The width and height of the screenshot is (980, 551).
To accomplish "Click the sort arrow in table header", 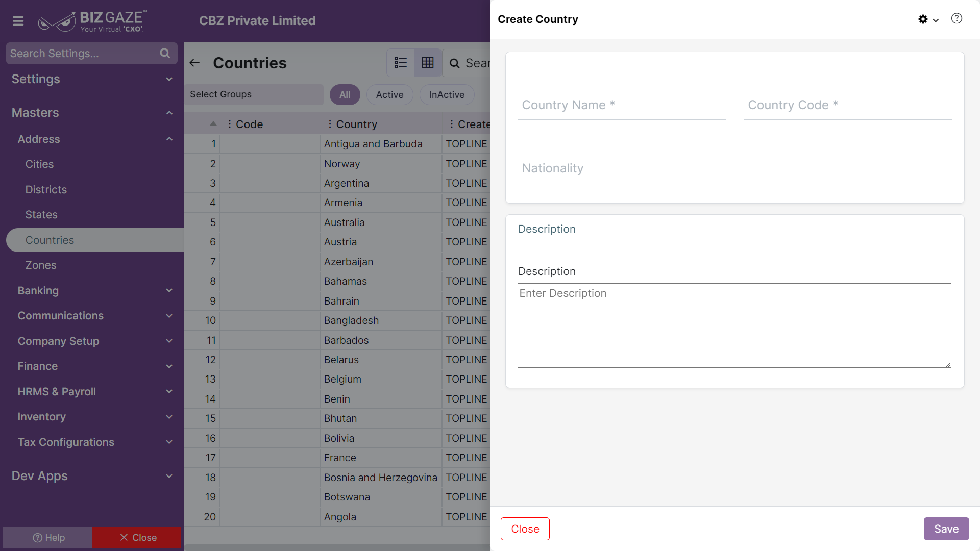I will point(213,124).
